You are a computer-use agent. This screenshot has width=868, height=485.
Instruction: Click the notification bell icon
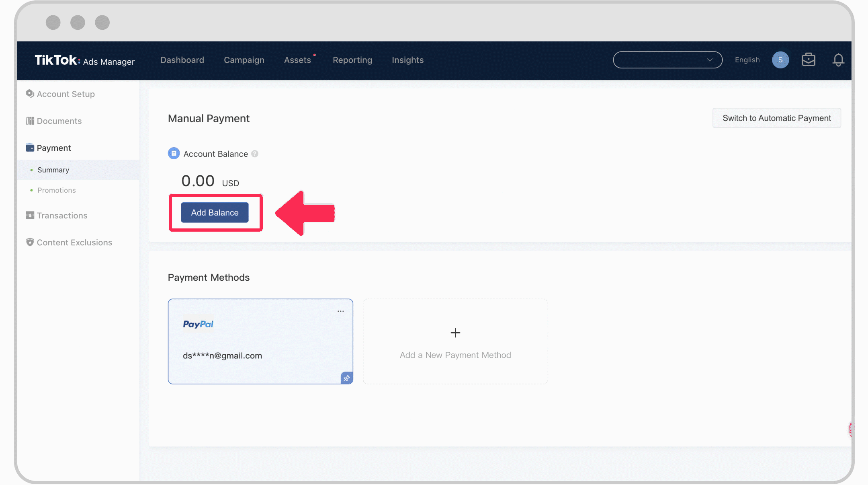[x=838, y=60]
